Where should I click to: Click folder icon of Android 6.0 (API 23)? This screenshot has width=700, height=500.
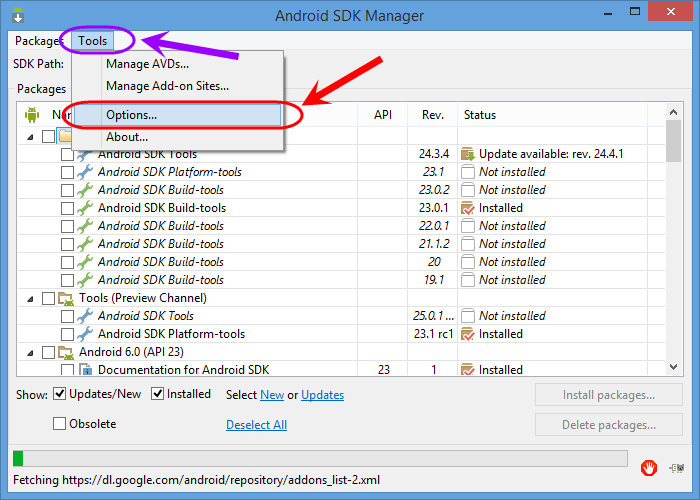[66, 352]
